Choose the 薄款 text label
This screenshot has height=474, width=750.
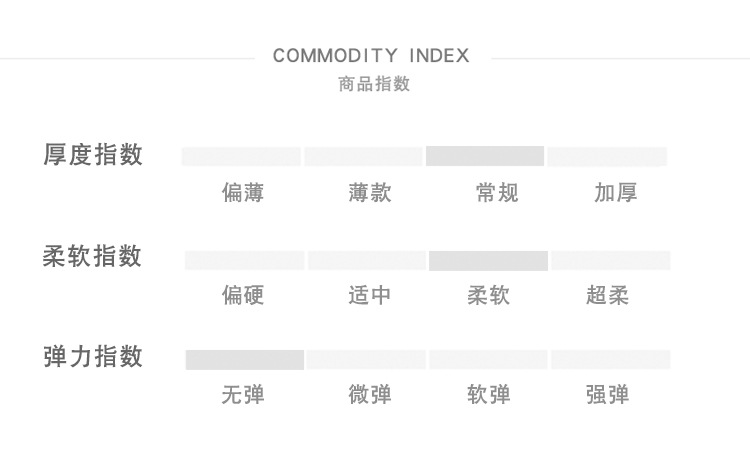[x=370, y=193]
